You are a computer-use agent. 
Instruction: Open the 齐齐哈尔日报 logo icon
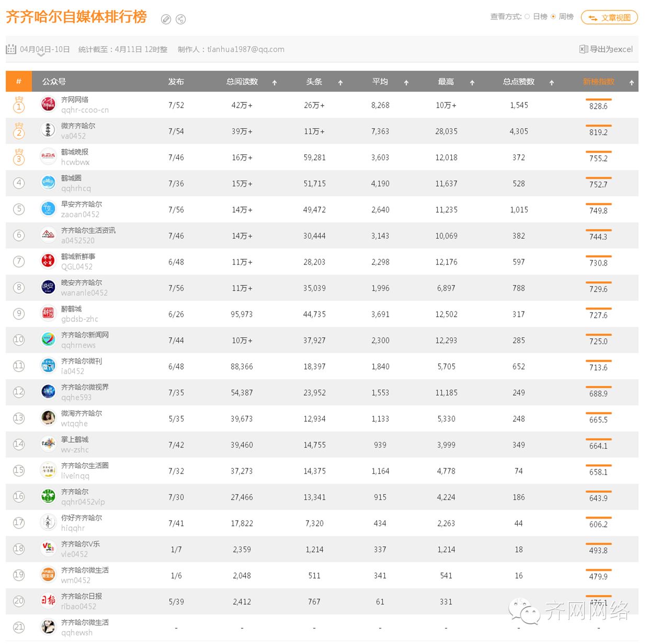(48, 601)
